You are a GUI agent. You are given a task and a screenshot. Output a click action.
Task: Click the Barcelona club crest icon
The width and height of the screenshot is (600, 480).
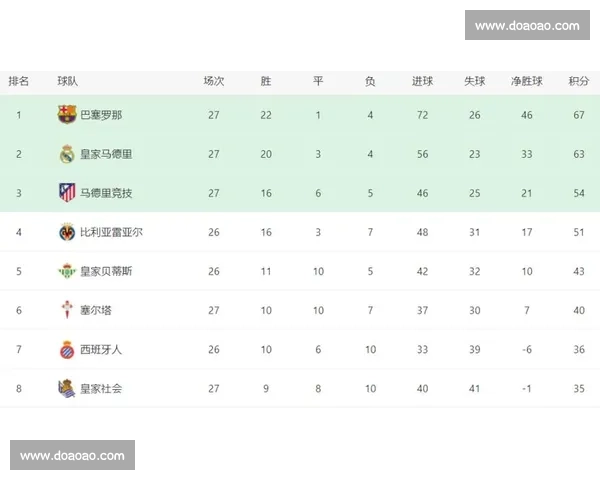click(67, 115)
